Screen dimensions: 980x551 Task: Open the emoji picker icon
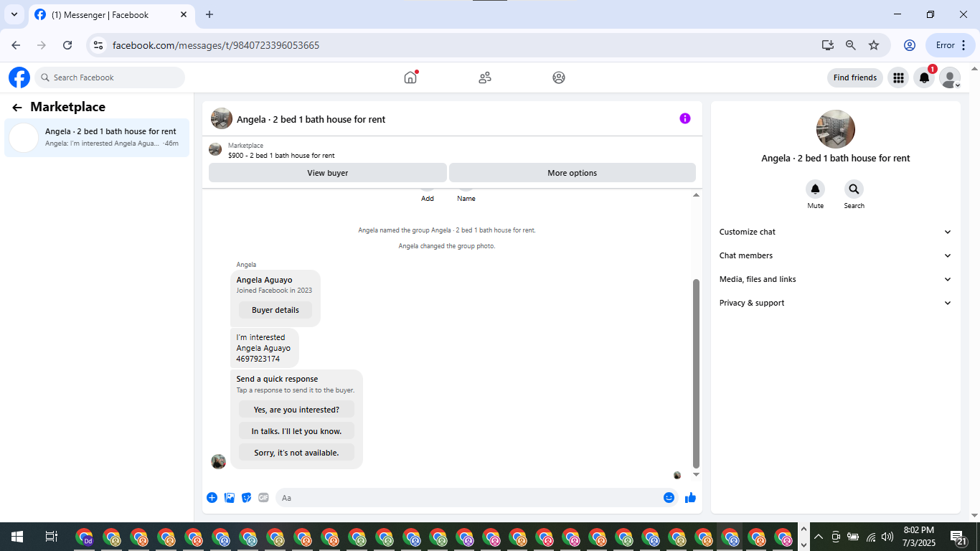(x=669, y=497)
